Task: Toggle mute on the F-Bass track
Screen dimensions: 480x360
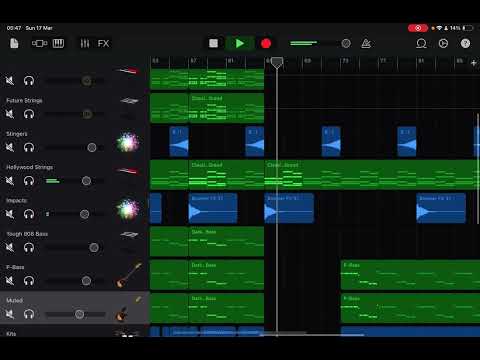Action: [x=10, y=281]
